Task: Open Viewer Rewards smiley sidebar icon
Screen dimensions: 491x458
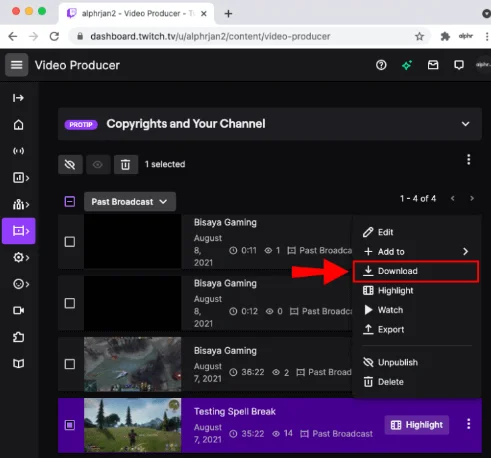Action: click(x=21, y=284)
